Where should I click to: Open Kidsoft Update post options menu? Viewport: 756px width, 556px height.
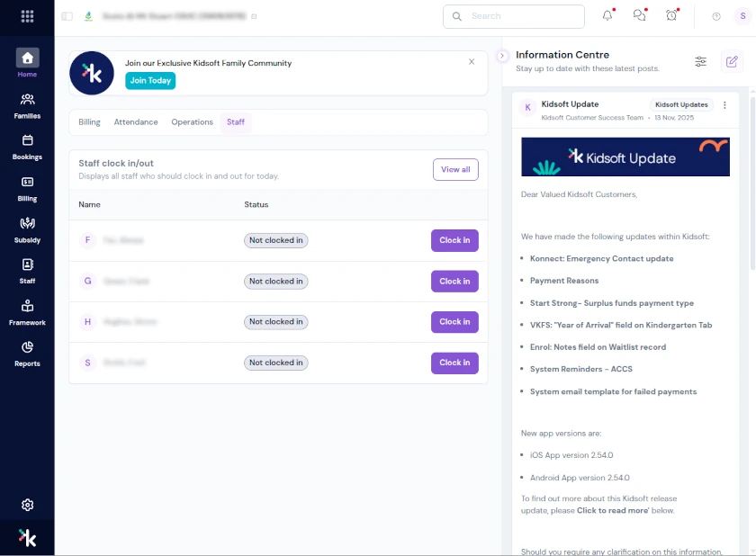724,105
